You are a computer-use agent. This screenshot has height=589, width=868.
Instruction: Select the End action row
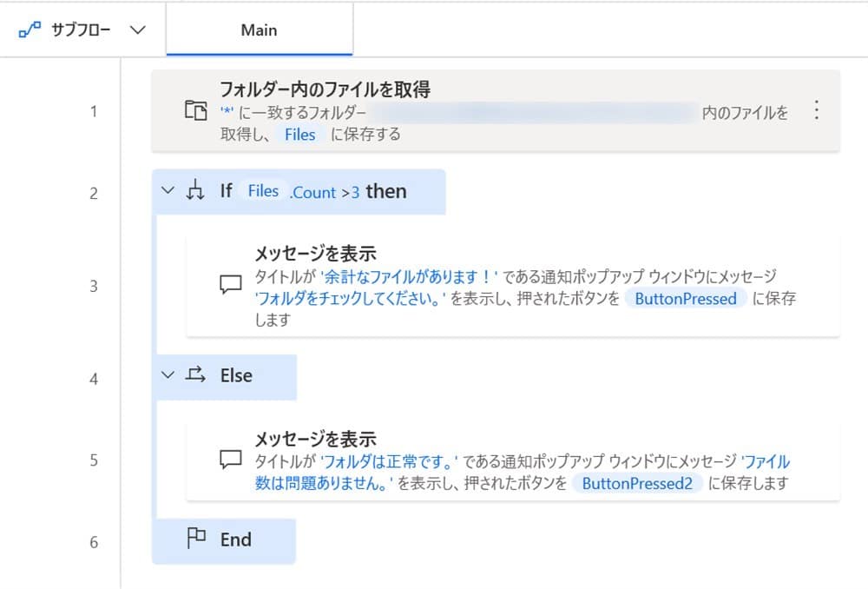coord(235,539)
